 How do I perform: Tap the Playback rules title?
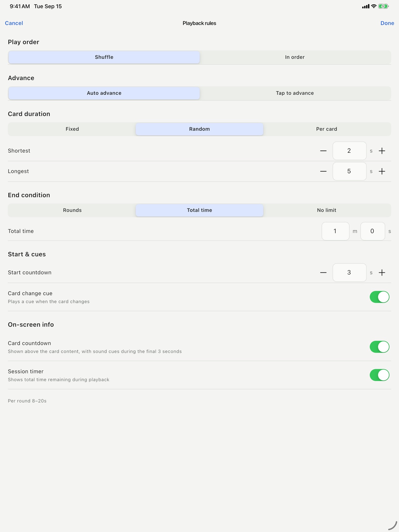pyautogui.click(x=199, y=23)
